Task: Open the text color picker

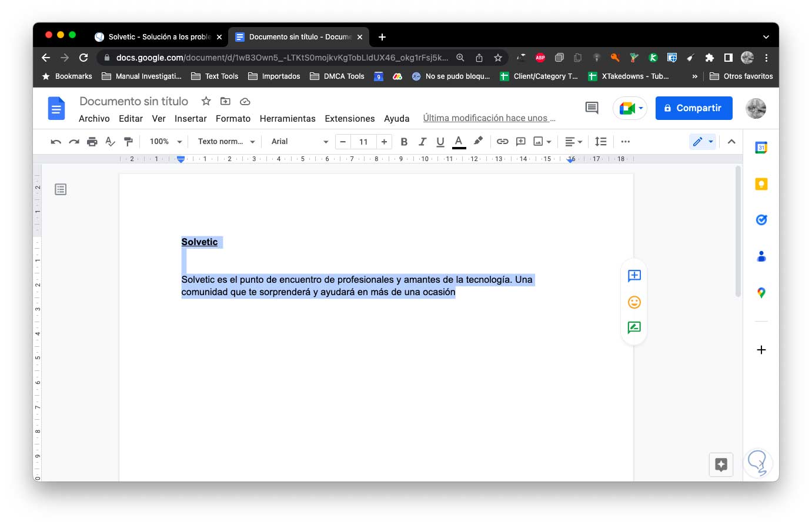Action: tap(459, 142)
